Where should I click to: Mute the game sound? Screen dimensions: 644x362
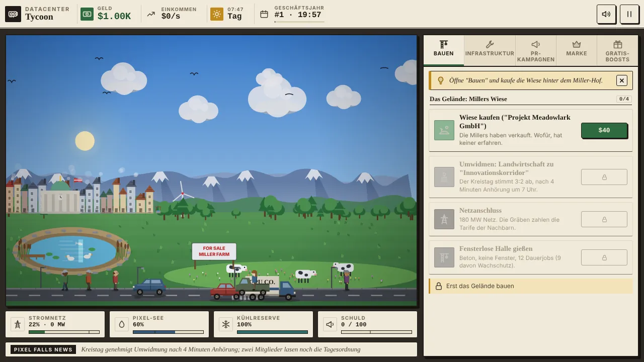(x=606, y=14)
